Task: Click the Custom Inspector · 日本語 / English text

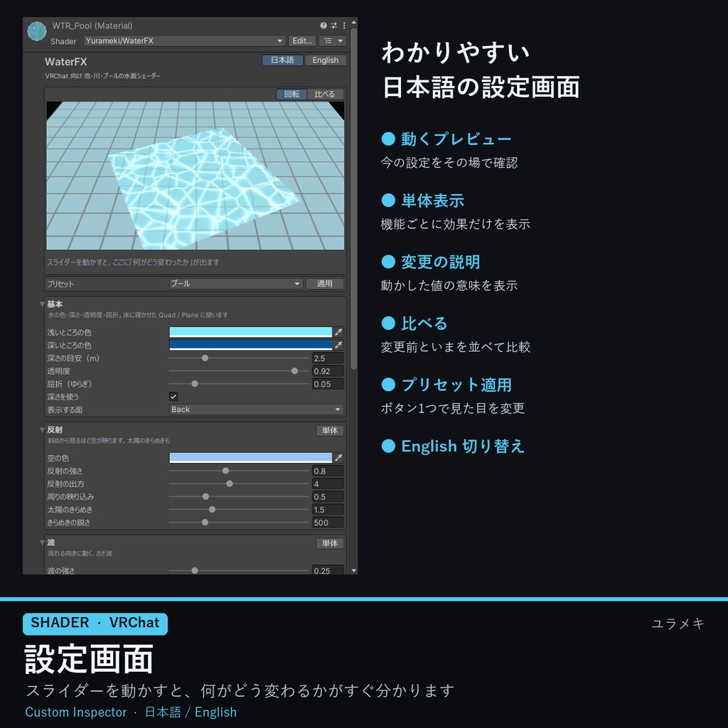Action: tap(131, 712)
